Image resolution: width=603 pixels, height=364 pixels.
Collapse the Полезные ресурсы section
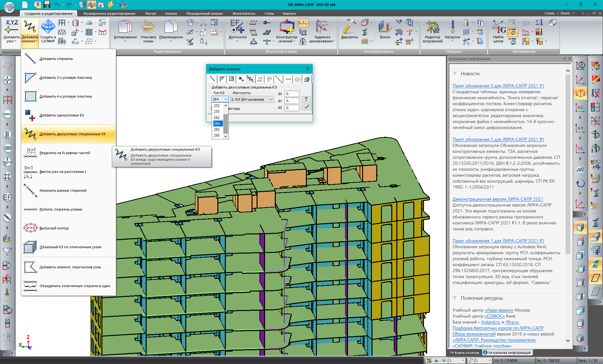click(x=455, y=298)
